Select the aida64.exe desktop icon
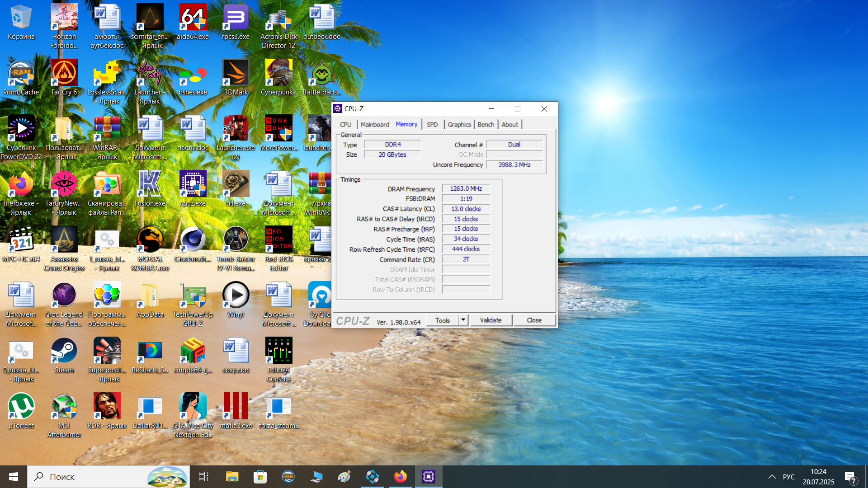 (193, 18)
